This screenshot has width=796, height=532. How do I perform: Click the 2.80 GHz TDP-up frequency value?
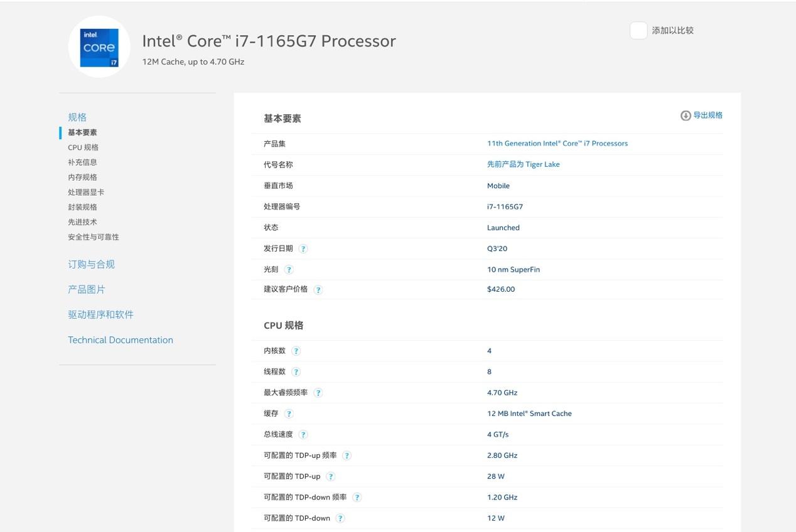click(502, 455)
